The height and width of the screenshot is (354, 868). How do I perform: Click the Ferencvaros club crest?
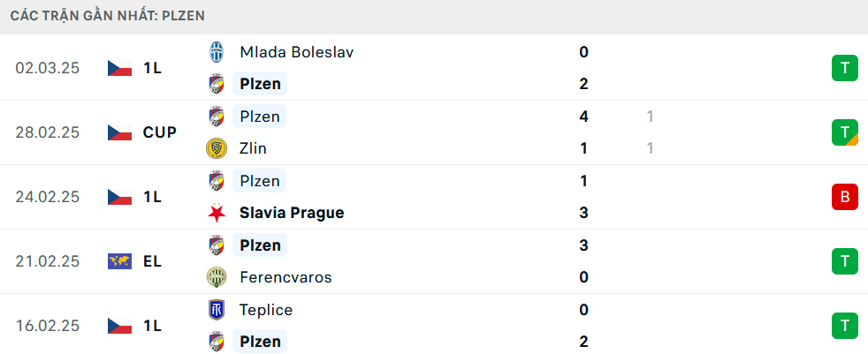click(x=216, y=277)
